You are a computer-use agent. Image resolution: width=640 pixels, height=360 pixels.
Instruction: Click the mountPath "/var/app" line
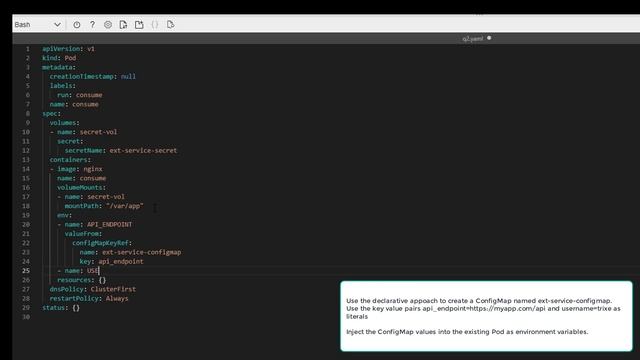[x=104, y=206]
